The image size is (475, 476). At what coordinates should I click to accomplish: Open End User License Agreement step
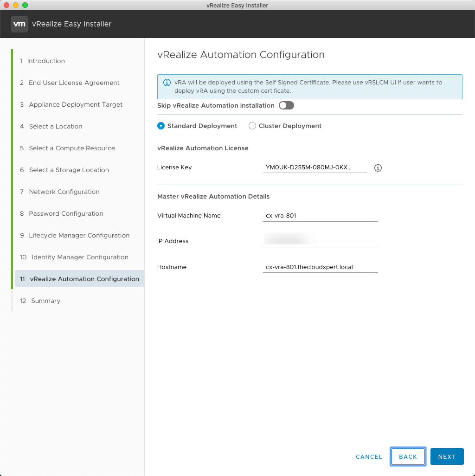(x=74, y=83)
